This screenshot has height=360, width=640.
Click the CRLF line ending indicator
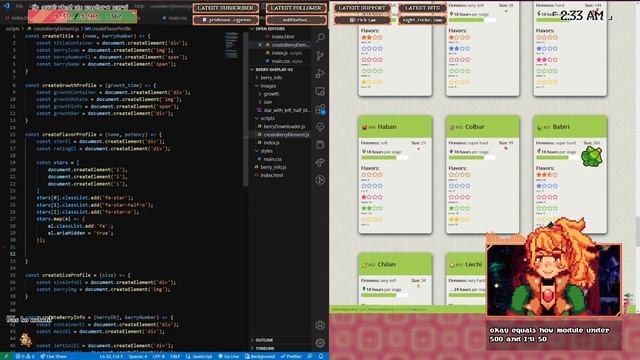tap(175, 356)
